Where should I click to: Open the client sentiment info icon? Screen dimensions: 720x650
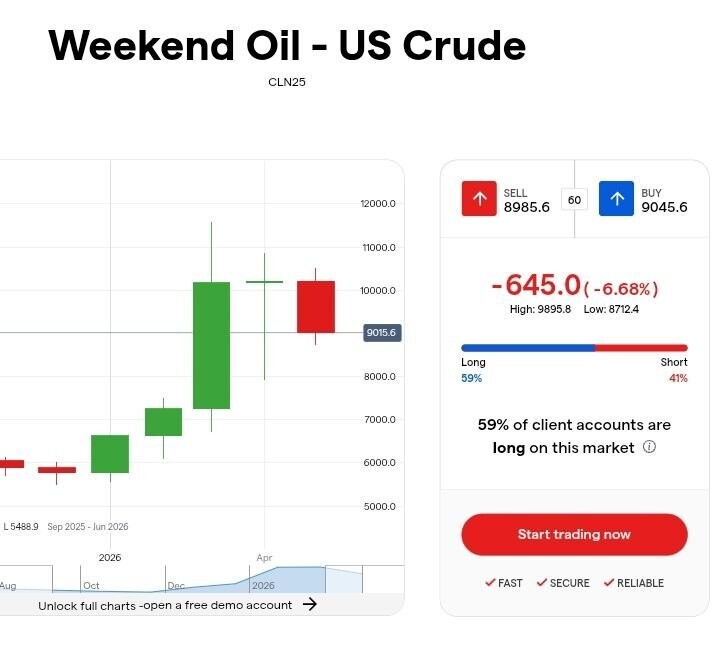[x=649, y=447]
